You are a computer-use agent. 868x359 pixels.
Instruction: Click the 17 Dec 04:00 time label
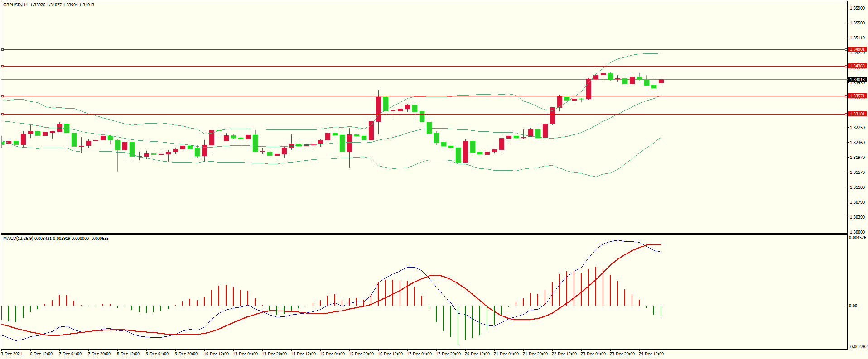tap(419, 354)
